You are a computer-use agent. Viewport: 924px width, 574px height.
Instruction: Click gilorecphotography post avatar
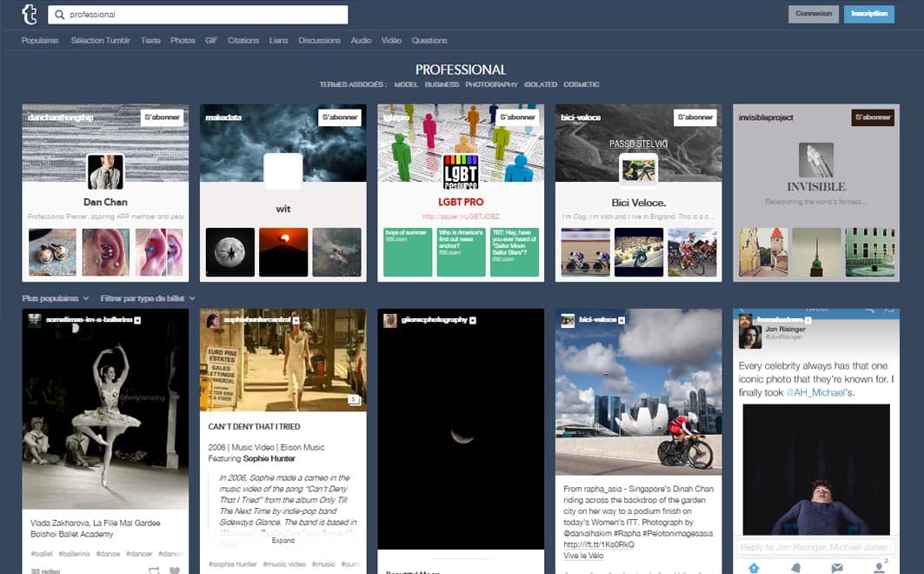tap(390, 320)
